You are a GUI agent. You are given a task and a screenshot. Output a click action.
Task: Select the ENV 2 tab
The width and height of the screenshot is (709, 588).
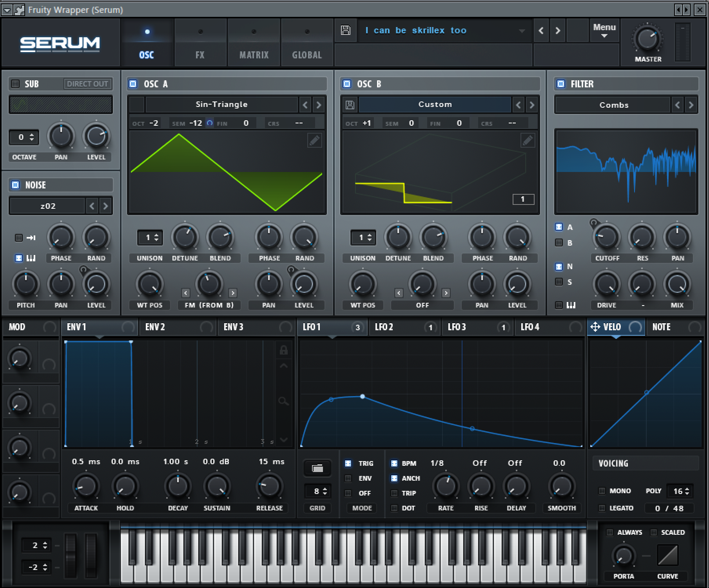click(178, 327)
